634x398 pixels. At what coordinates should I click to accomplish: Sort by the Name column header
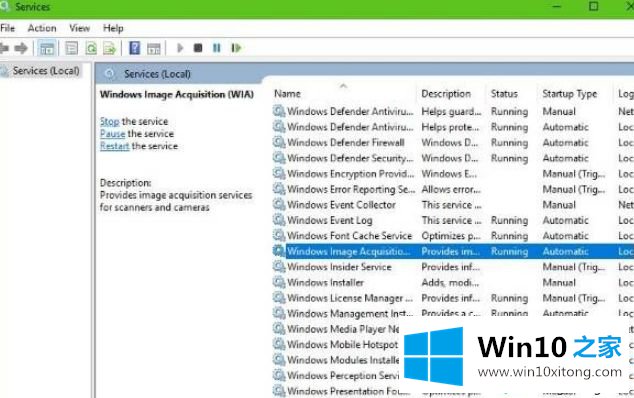287,94
